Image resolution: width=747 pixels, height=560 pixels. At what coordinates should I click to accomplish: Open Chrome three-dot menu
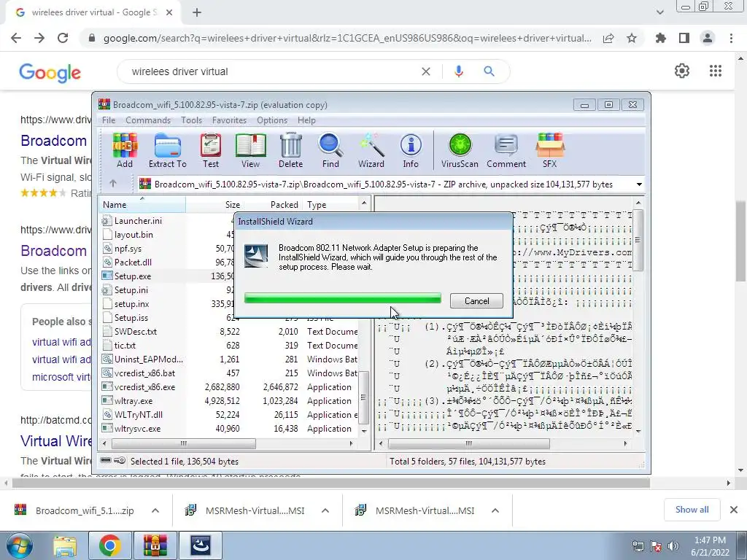point(731,38)
